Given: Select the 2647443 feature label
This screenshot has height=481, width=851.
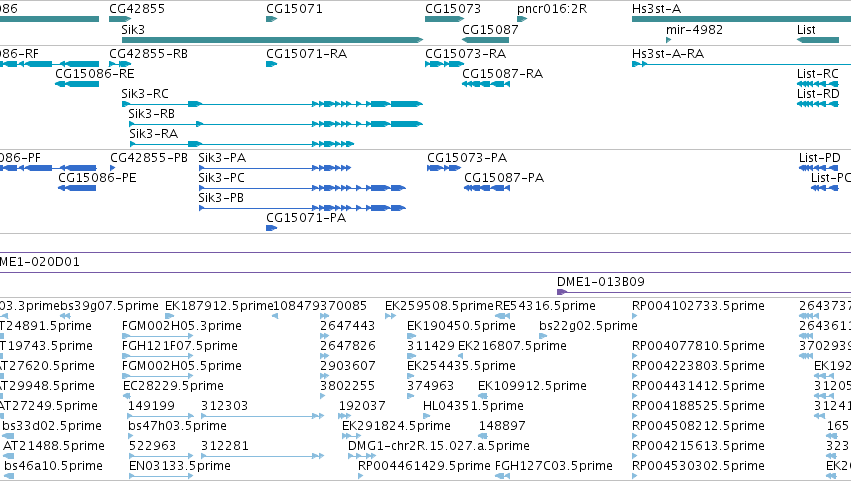Looking at the screenshot, I should [x=347, y=326].
